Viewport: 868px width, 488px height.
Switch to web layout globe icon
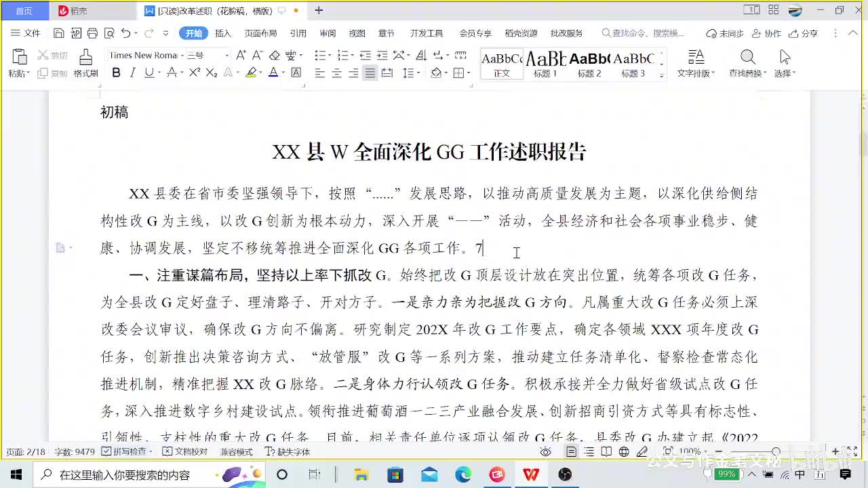[624, 452]
